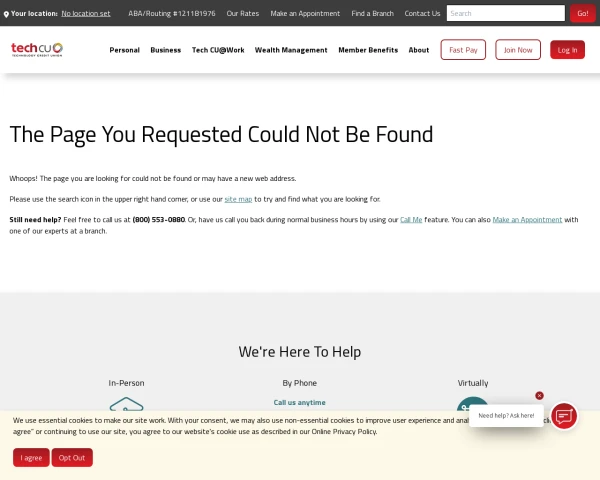Click the Virtually teal circle icon
This screenshot has width=600, height=480.
pyautogui.click(x=473, y=404)
